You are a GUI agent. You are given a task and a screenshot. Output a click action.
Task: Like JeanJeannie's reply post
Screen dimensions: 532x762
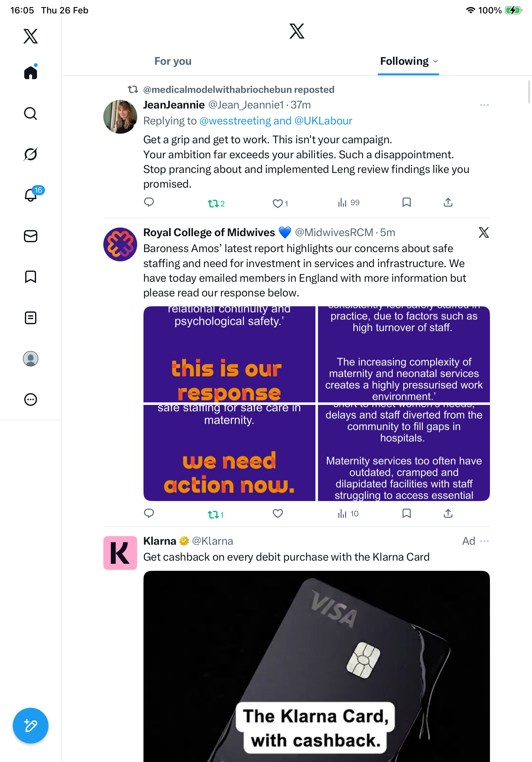(x=277, y=203)
